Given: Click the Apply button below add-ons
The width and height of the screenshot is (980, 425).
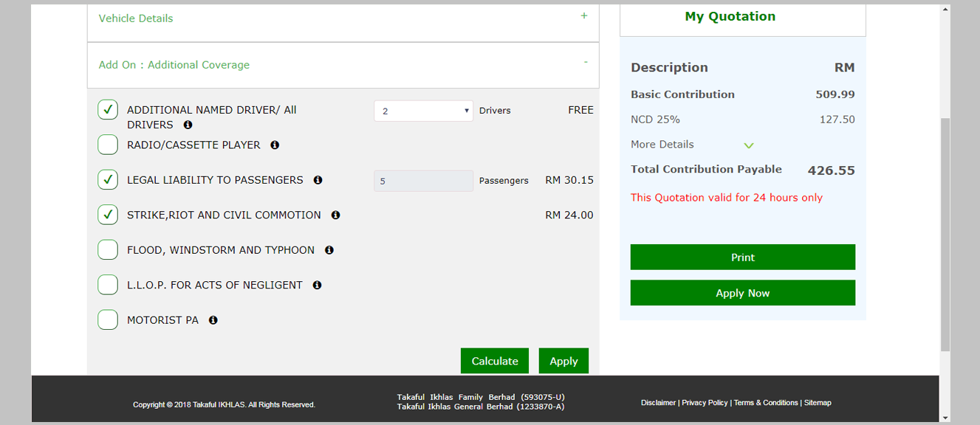Looking at the screenshot, I should pyautogui.click(x=563, y=361).
